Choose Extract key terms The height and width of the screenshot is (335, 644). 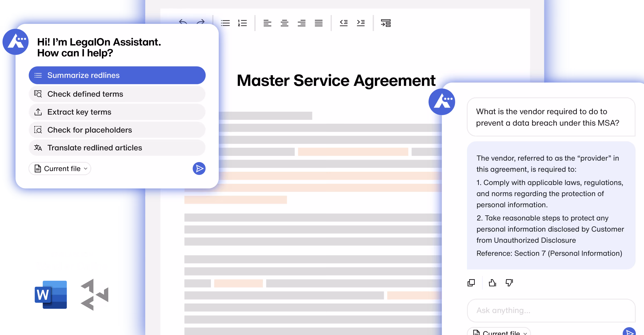(x=117, y=112)
